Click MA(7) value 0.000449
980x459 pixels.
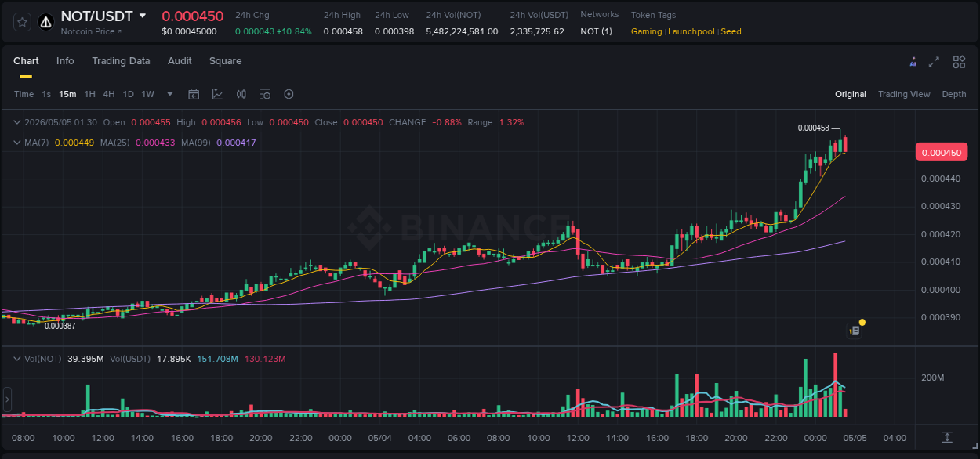[74, 143]
